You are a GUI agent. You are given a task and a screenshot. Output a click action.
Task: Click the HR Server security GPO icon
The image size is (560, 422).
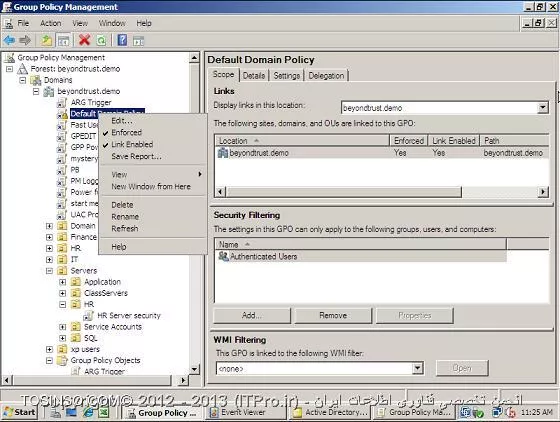tap(89, 316)
